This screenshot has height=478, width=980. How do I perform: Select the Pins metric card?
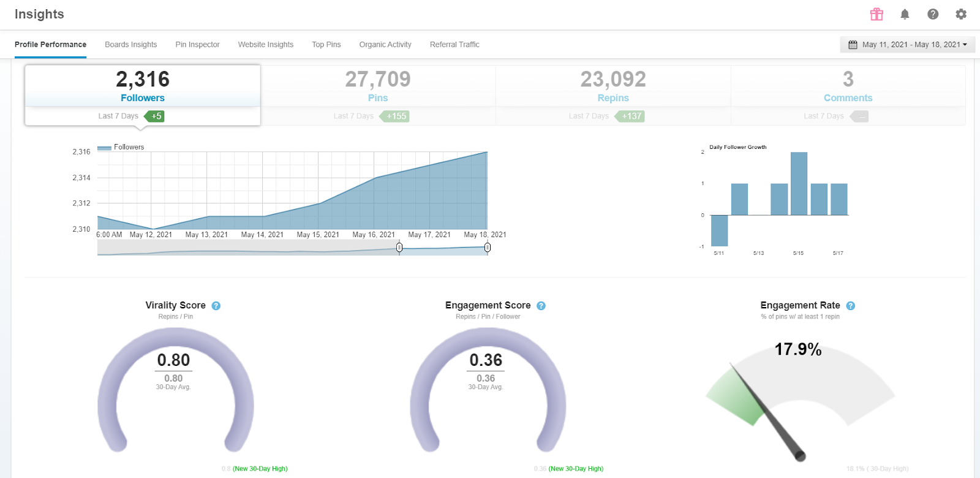(378, 95)
